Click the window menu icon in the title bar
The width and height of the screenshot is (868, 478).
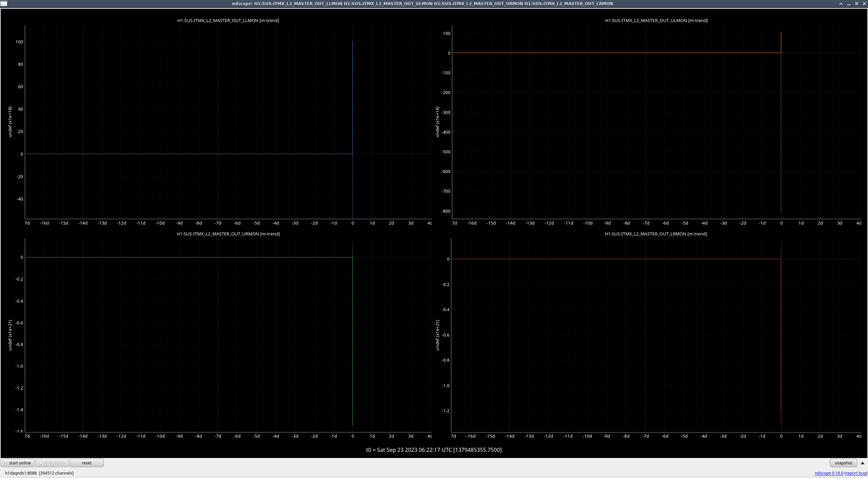4,3
